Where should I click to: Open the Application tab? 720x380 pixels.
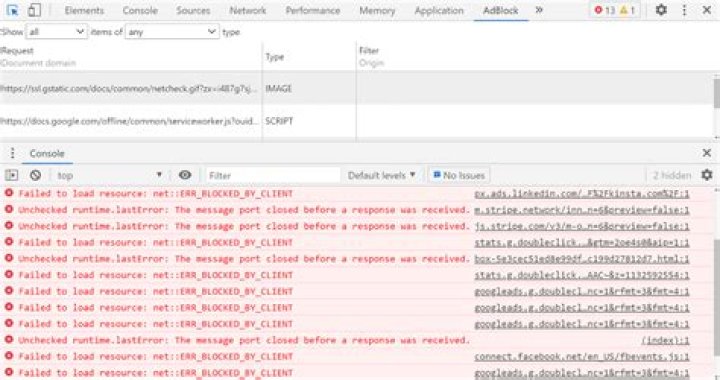(439, 10)
